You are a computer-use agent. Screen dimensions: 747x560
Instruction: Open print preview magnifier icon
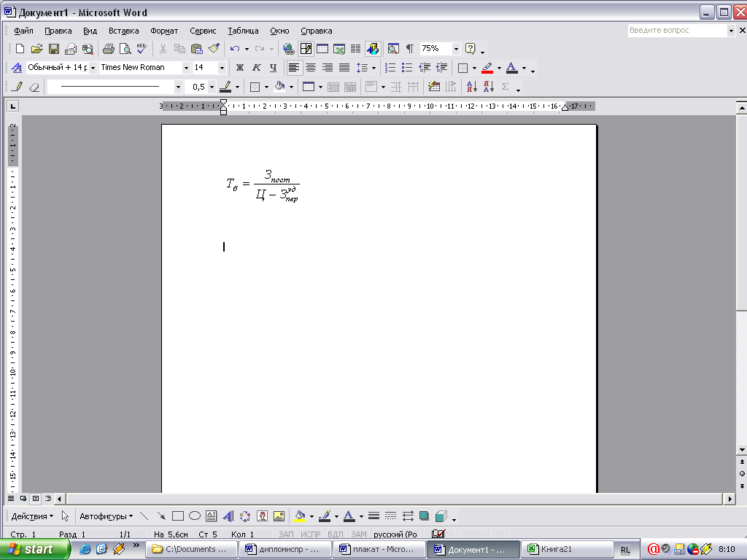(x=125, y=49)
